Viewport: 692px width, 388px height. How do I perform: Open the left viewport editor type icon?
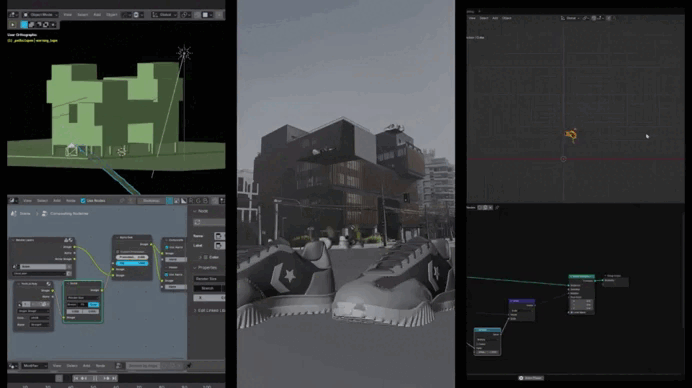point(12,15)
